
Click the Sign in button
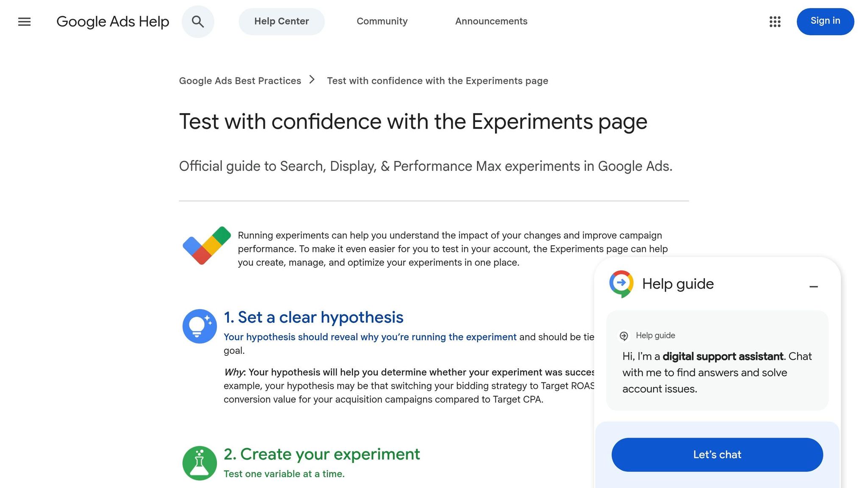[x=825, y=21]
